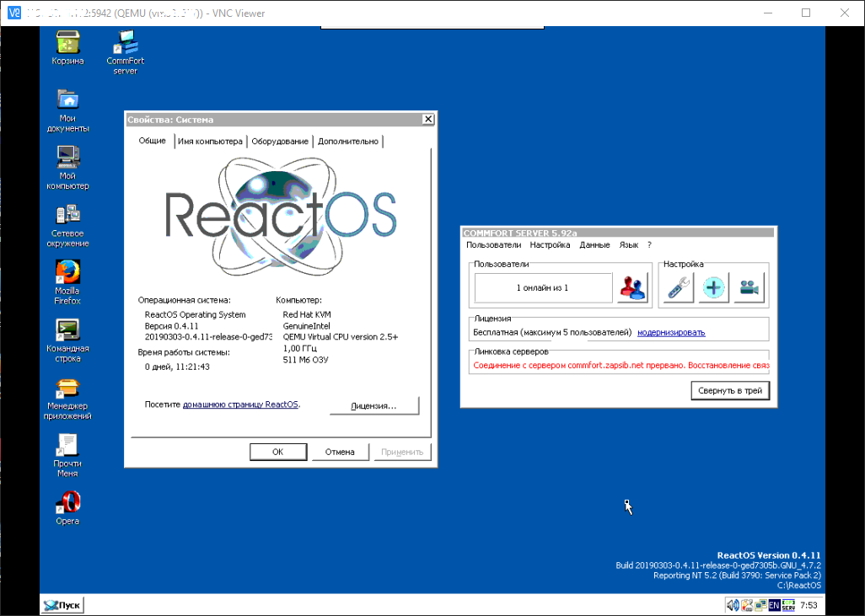Open the Пользователи menu in CommFort Server
Screen dimensions: 865x616
coord(493,245)
